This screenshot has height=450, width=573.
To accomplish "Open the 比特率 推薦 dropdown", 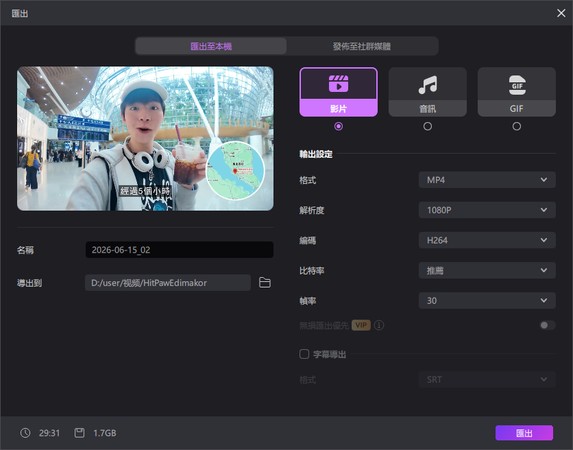I will (487, 271).
